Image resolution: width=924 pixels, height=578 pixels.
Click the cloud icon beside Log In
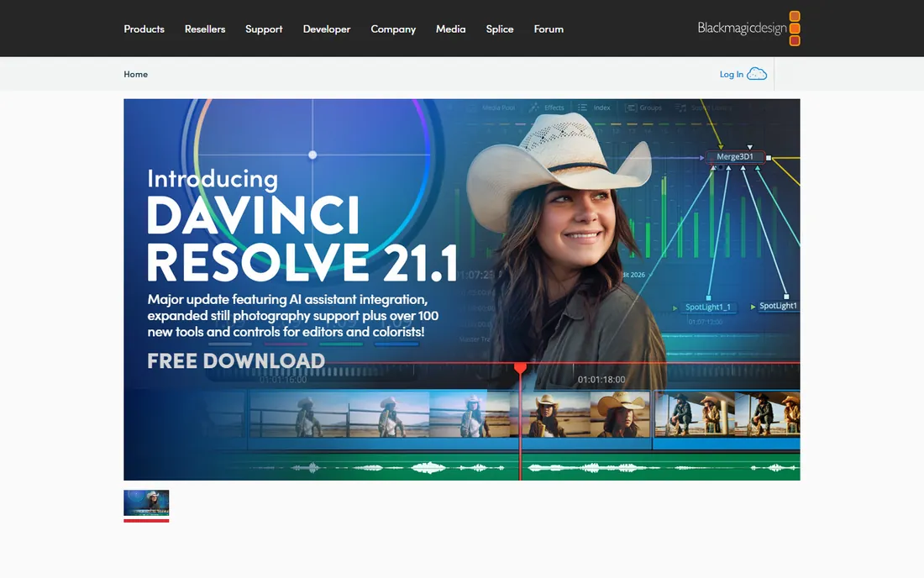click(x=757, y=74)
